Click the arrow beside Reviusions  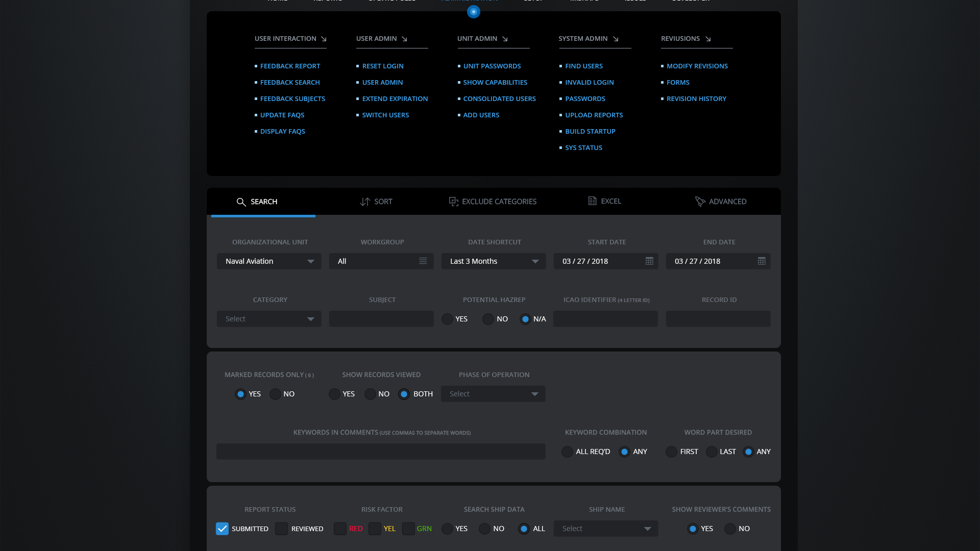coord(708,39)
